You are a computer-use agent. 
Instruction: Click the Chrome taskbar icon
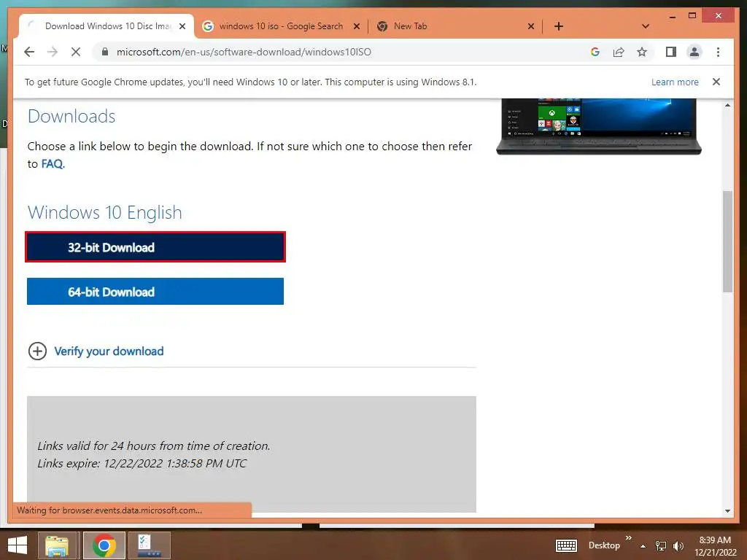click(x=104, y=545)
